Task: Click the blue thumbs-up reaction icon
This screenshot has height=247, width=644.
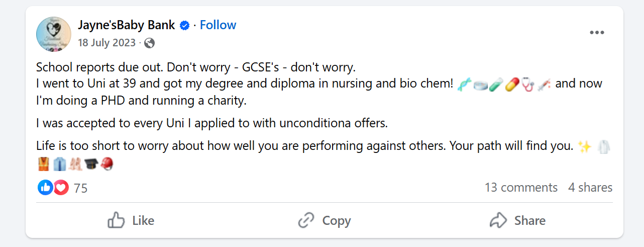Action: [x=45, y=188]
